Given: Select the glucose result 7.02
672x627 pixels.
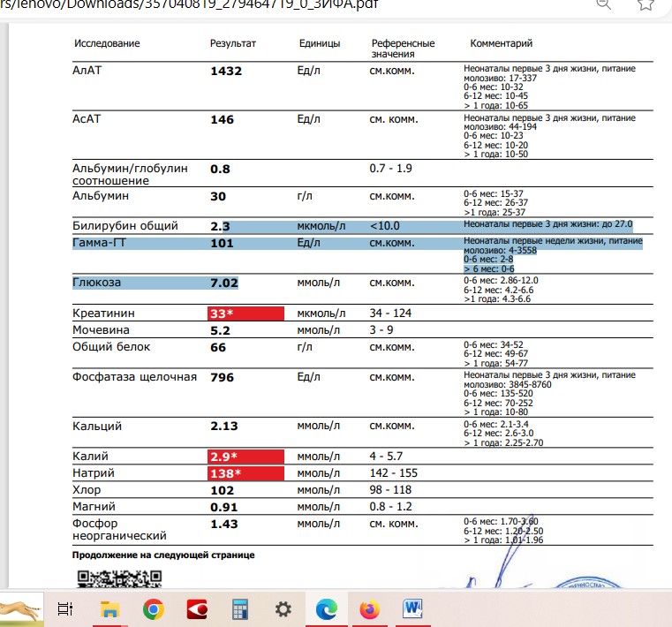Looking at the screenshot, I should pyautogui.click(x=223, y=283).
